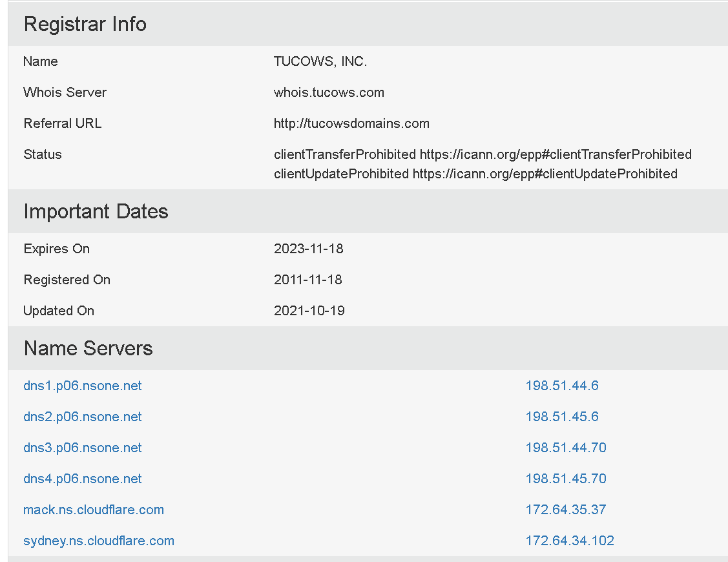Select the updated date 2021-10-19

click(x=309, y=311)
